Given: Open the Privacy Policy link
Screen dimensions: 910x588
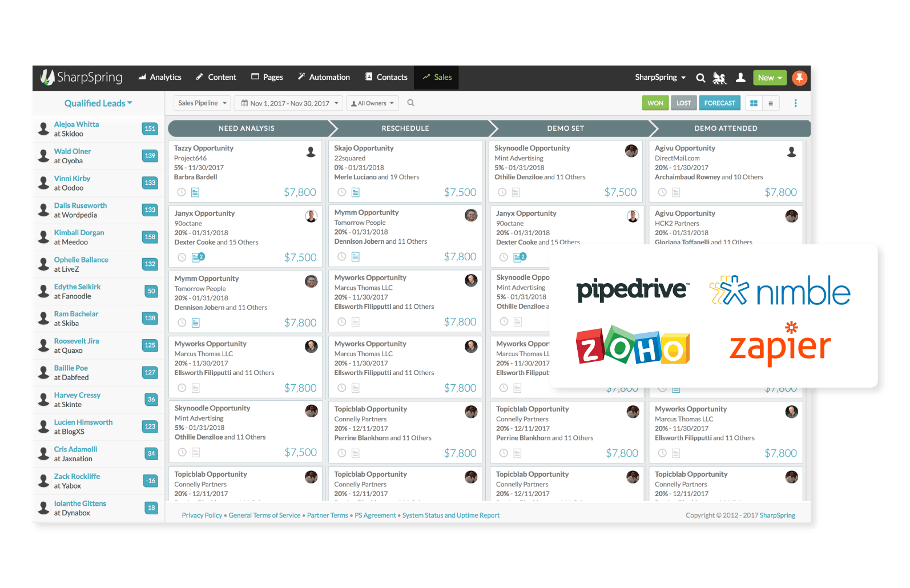Looking at the screenshot, I should 202,515.
